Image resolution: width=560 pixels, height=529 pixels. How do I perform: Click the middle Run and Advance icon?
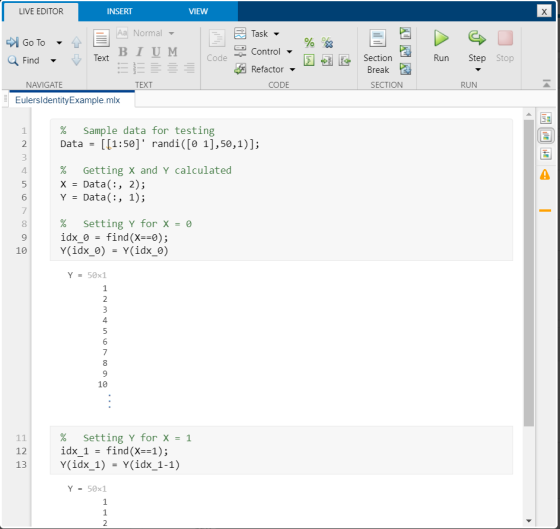[x=405, y=51]
